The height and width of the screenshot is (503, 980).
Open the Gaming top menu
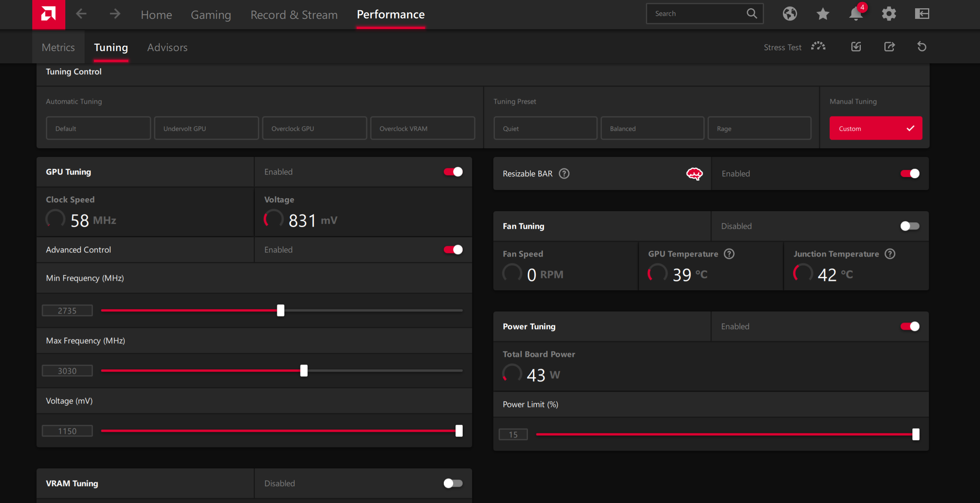tap(211, 15)
